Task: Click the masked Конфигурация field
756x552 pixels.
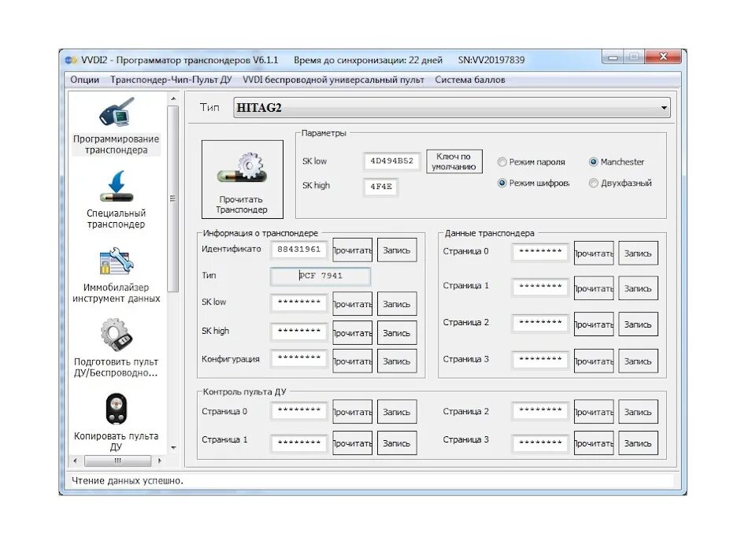Action: point(299,358)
